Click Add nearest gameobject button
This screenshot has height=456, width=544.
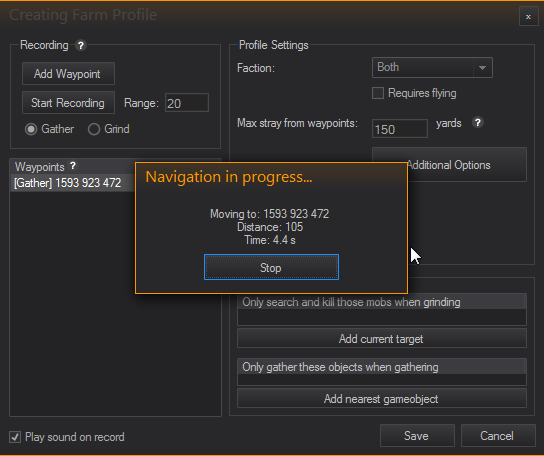click(x=382, y=398)
